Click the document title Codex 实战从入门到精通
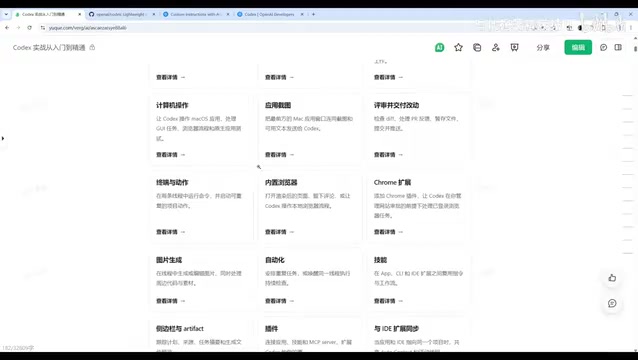This screenshot has width=638, height=360. coord(49,48)
